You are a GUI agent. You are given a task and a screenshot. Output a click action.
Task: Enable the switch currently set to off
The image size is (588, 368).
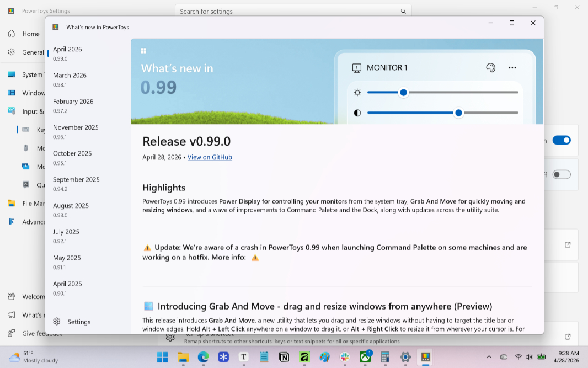tap(562, 174)
